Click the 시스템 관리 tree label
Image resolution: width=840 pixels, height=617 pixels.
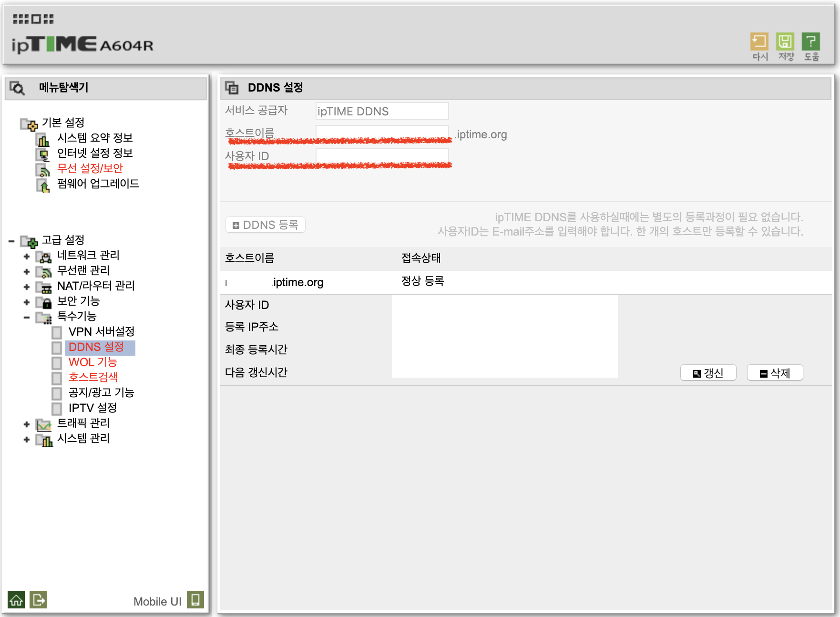[x=83, y=438]
